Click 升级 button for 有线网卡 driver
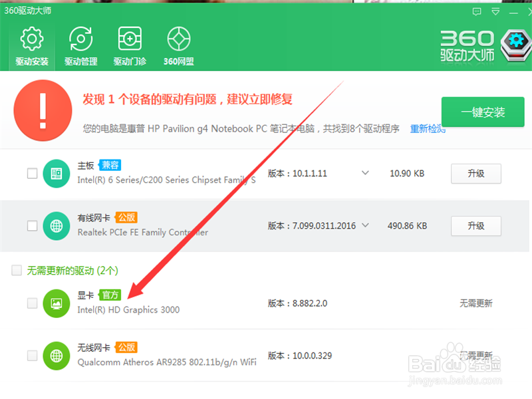Image resolution: width=532 pixels, height=399 pixels. (475, 226)
